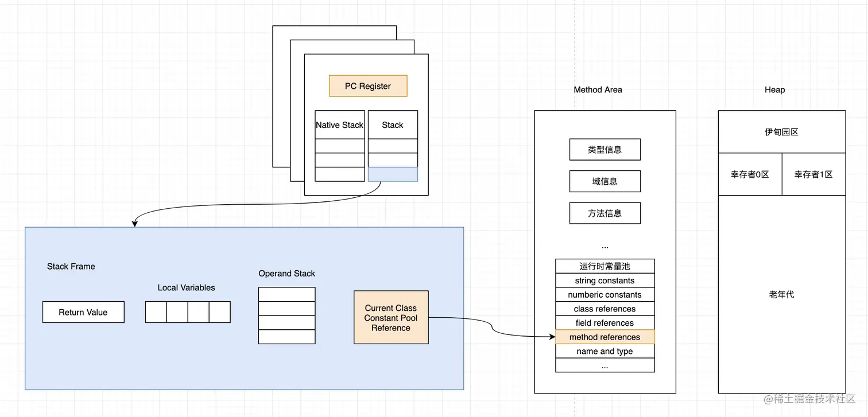Click the field references row
Viewport: 868px width, 417px height.
tap(605, 323)
